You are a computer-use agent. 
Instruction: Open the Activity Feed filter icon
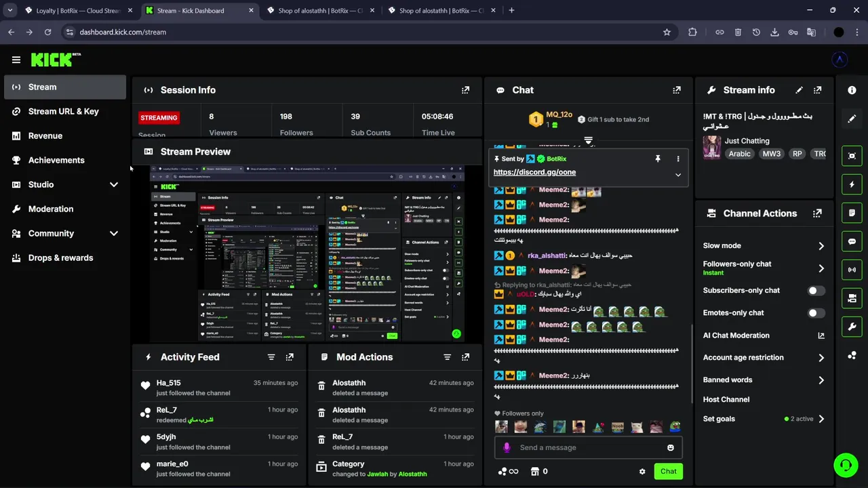pyautogui.click(x=271, y=357)
